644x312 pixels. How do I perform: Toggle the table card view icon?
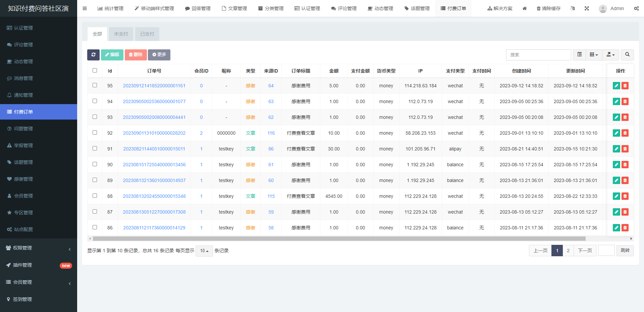click(x=579, y=55)
